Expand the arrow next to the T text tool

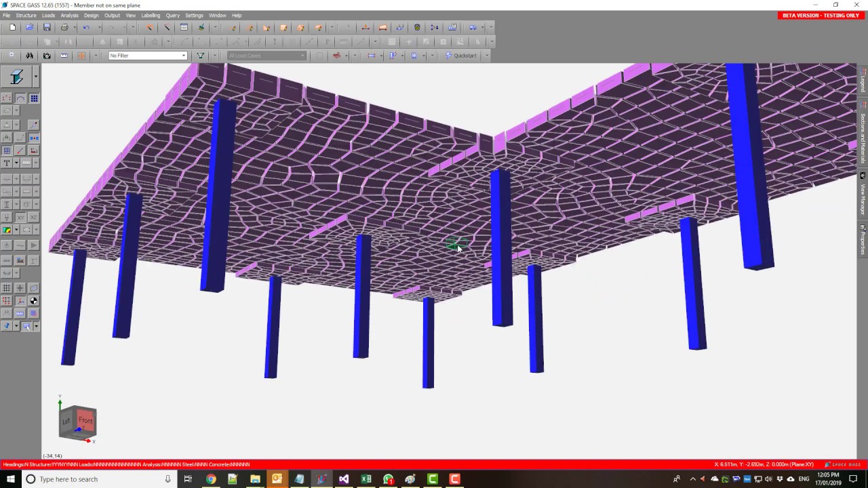(16, 163)
